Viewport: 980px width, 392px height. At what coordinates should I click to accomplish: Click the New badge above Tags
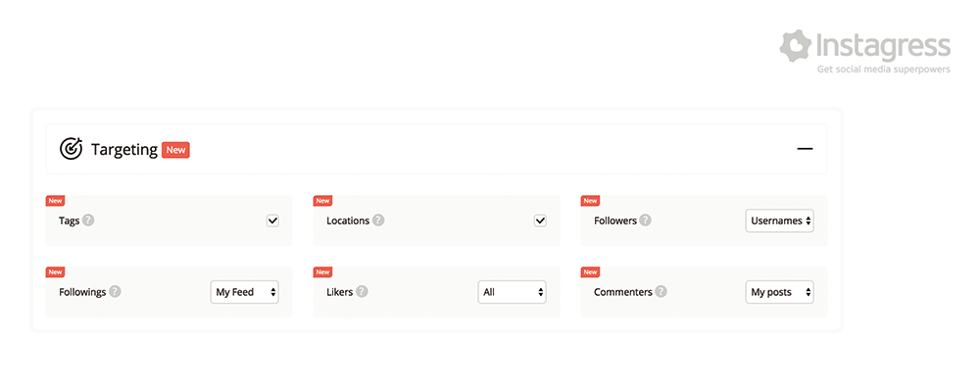[x=55, y=201]
